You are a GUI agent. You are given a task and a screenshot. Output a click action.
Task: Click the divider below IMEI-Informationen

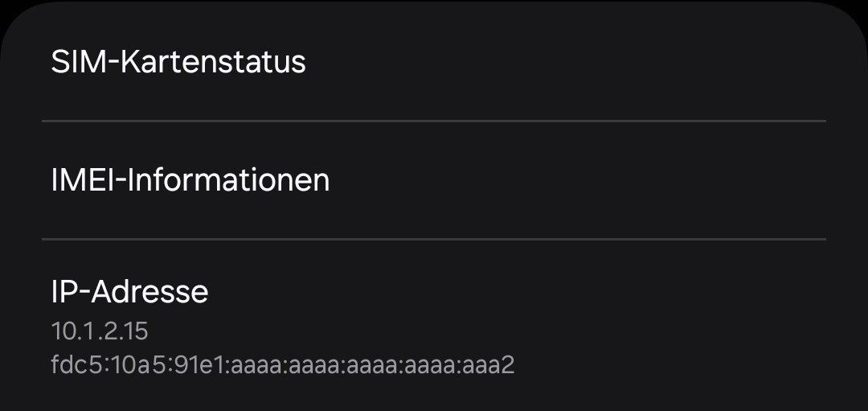point(434,239)
